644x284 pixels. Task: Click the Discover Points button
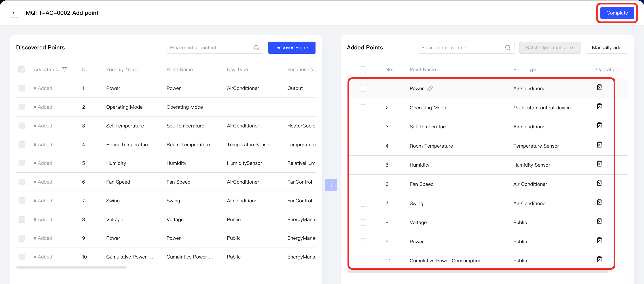[292, 47]
